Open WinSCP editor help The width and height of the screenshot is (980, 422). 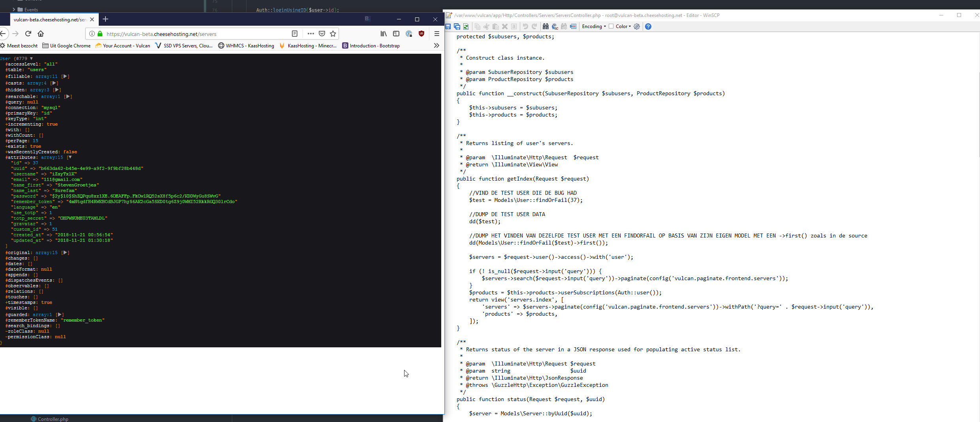pyautogui.click(x=648, y=26)
